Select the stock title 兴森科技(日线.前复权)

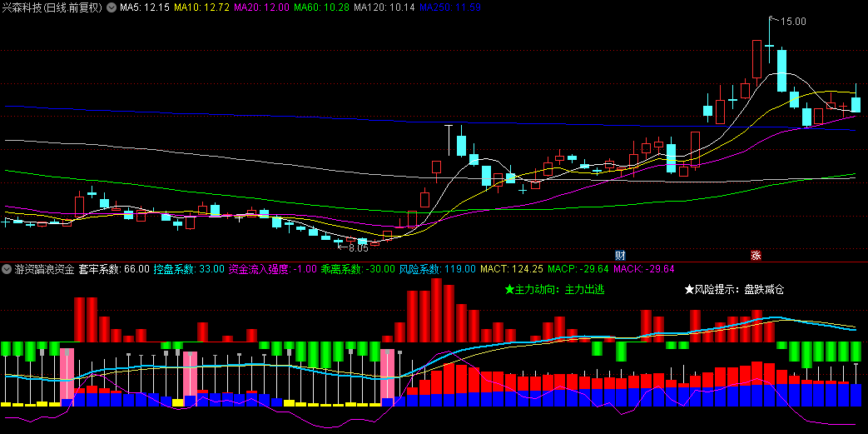click(53, 7)
